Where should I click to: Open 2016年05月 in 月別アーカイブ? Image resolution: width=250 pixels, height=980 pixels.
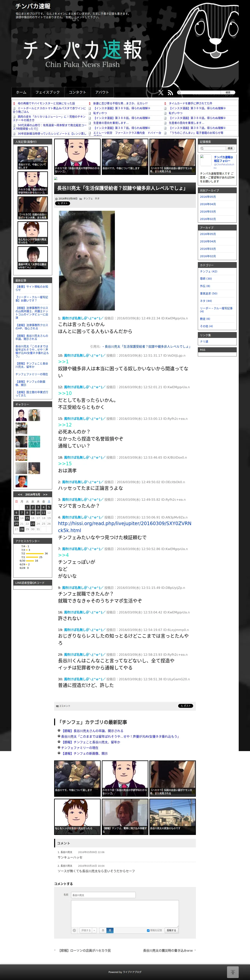[208, 197]
